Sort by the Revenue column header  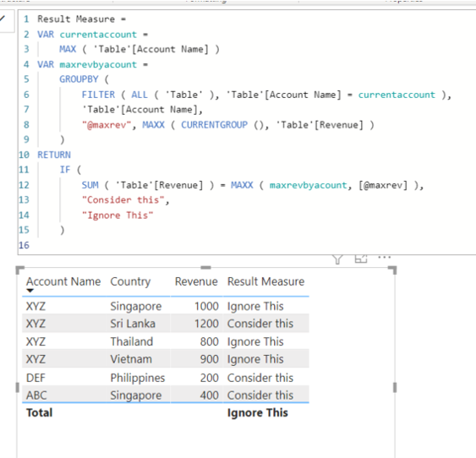[196, 281]
